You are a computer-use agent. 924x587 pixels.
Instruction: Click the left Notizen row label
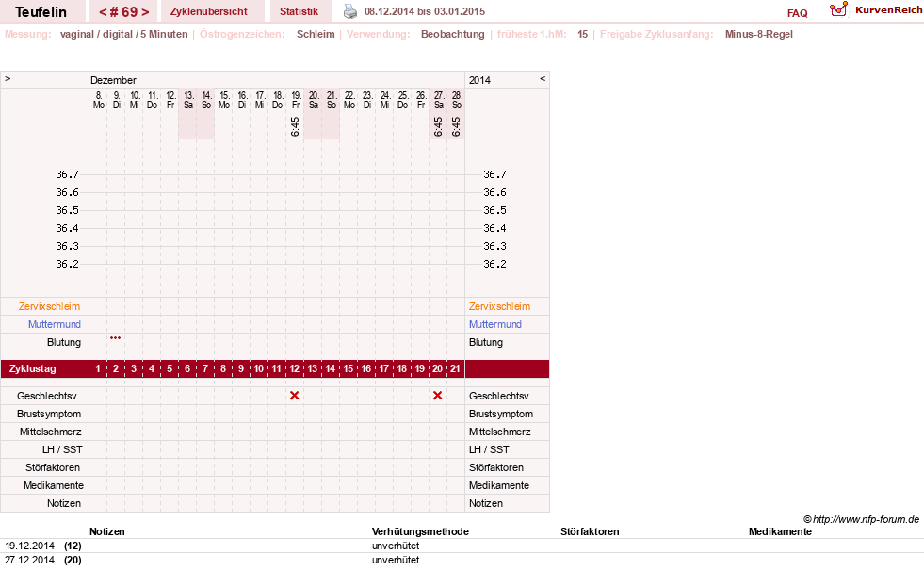pos(64,503)
